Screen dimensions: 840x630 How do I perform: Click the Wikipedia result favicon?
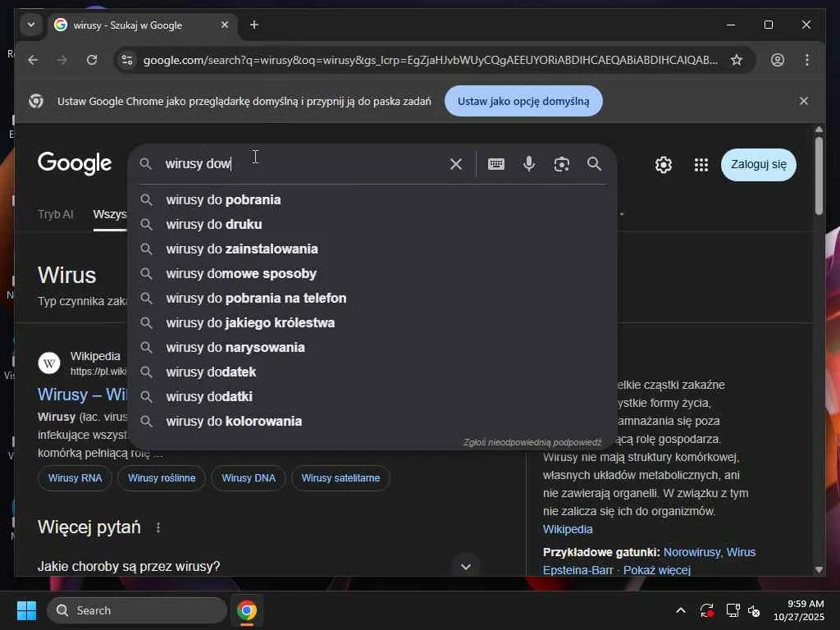[49, 363]
